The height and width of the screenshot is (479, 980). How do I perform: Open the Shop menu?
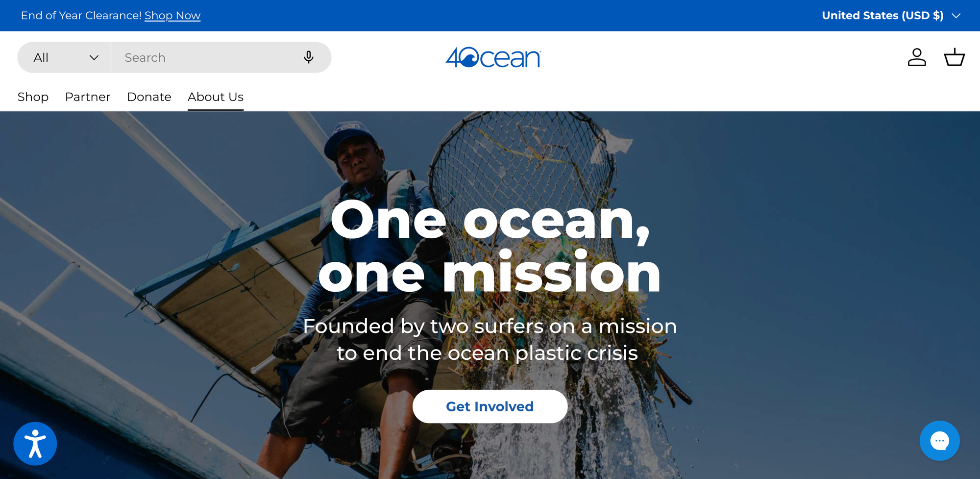(33, 97)
